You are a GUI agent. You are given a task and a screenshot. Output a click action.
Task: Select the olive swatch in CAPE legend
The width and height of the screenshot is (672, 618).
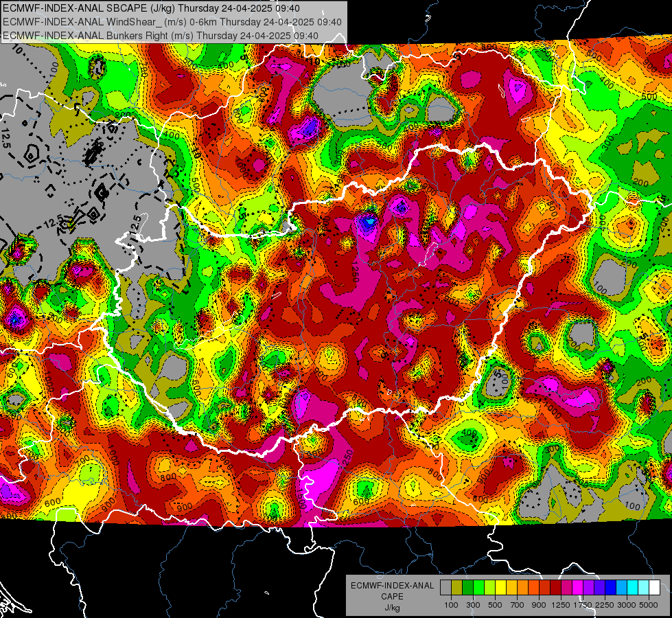click(457, 588)
